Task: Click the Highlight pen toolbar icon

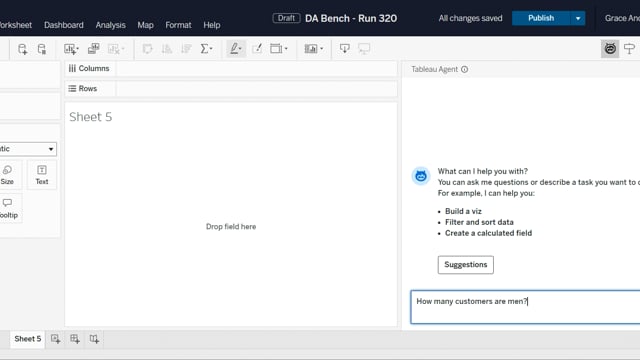Action: pyautogui.click(x=236, y=49)
